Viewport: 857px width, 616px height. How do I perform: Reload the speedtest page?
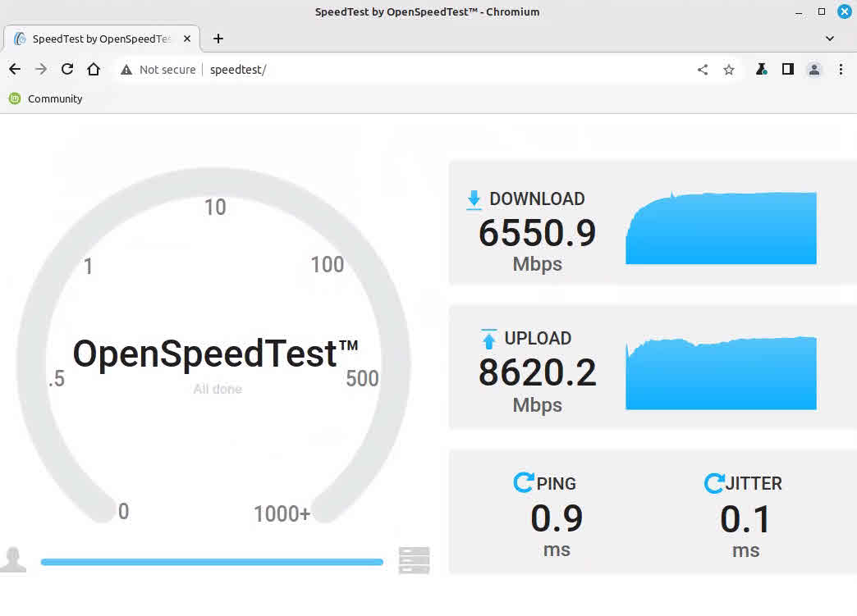point(67,70)
